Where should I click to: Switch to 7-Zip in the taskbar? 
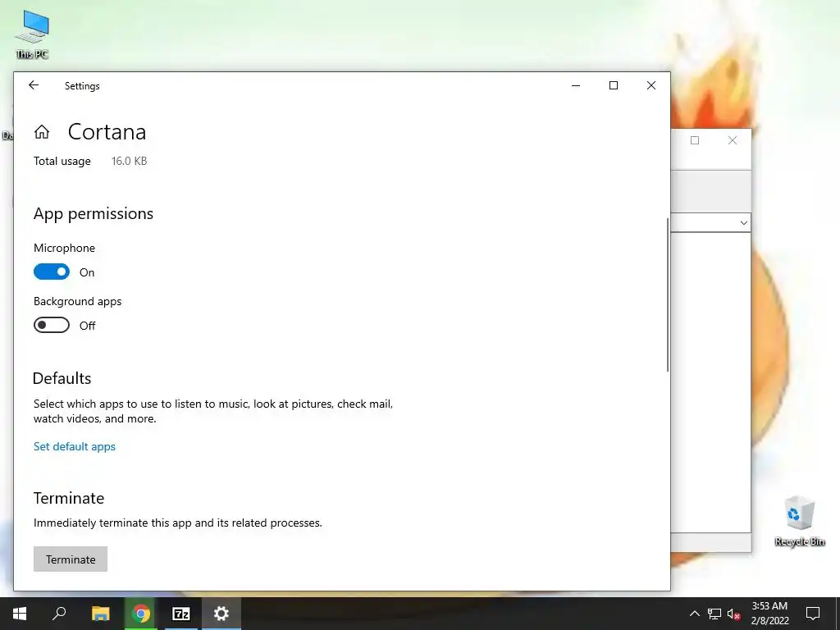point(181,614)
